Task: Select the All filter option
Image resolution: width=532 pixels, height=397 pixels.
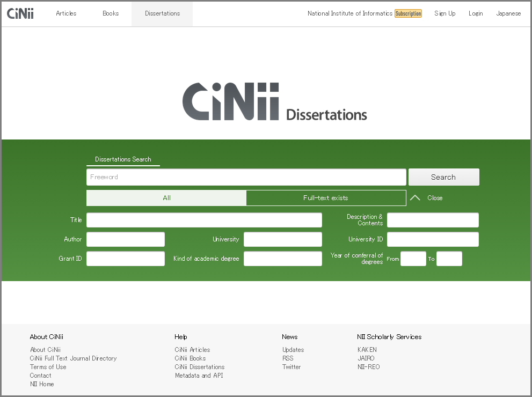Action: tap(166, 198)
